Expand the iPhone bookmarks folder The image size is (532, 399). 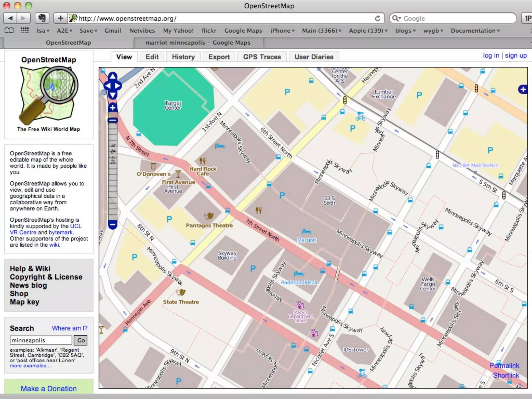point(282,31)
